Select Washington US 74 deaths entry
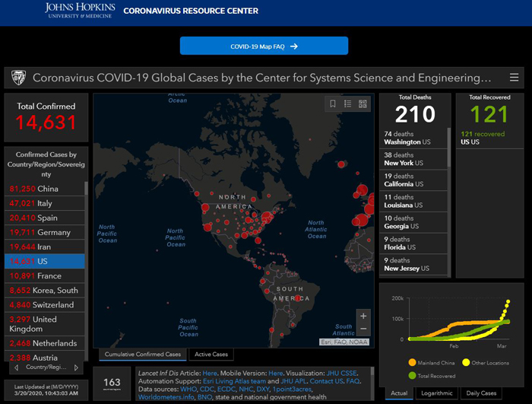The image size is (532, 404). pyautogui.click(x=413, y=138)
